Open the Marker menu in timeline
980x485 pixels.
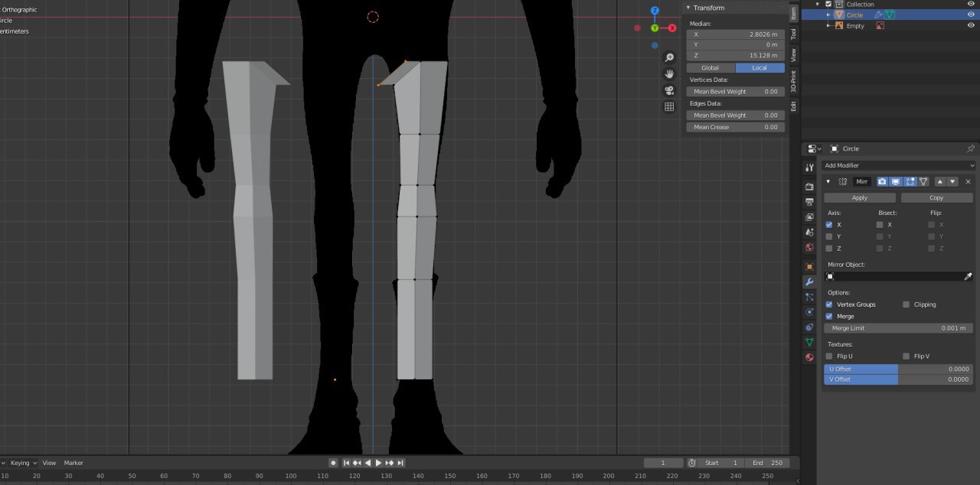click(x=73, y=463)
